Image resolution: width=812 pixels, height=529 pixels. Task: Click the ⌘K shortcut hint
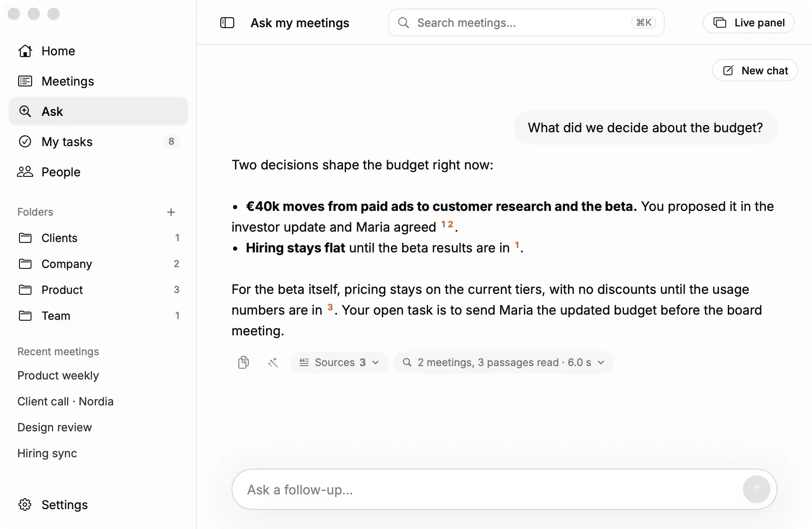[x=644, y=22]
